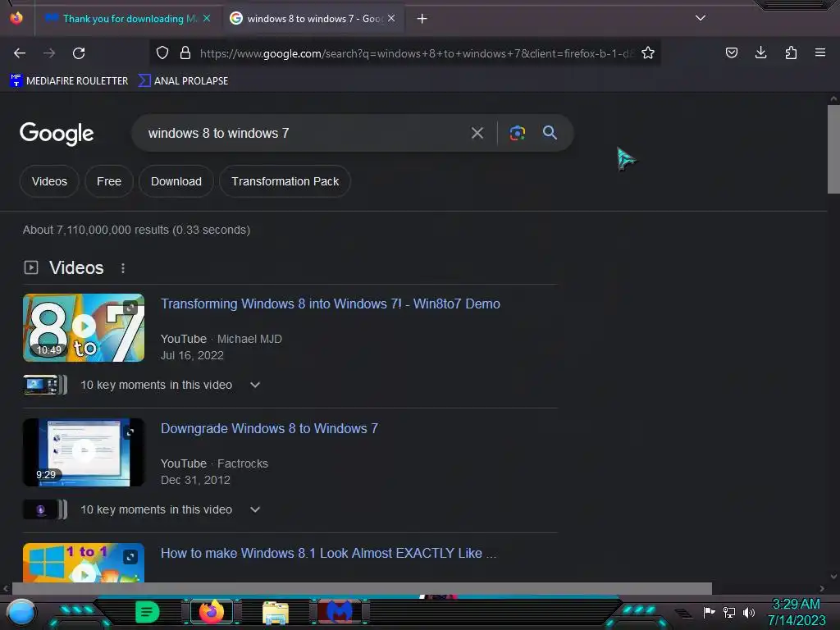This screenshot has width=840, height=630.
Task: Click the horizontal scrollbar at page bottom
Action: click(362, 588)
